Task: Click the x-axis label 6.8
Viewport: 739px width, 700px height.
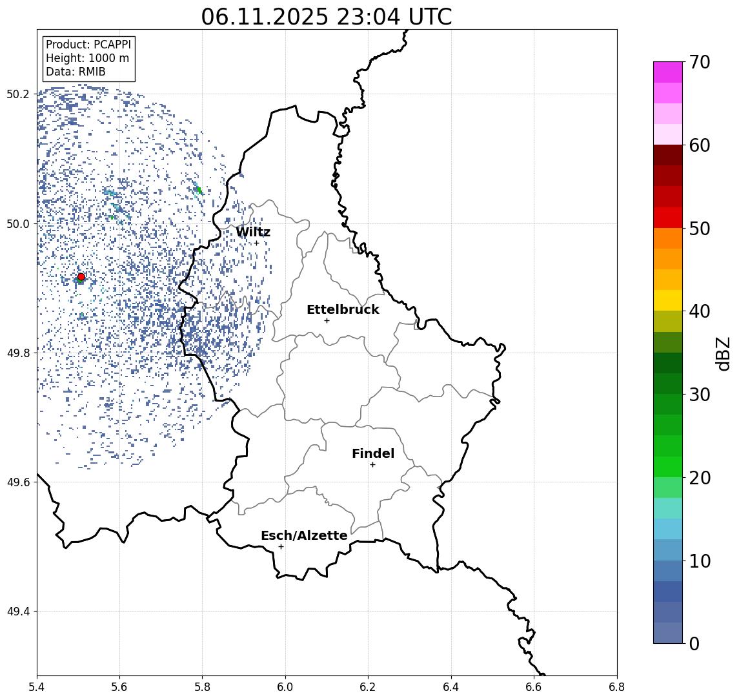Action: point(617,687)
